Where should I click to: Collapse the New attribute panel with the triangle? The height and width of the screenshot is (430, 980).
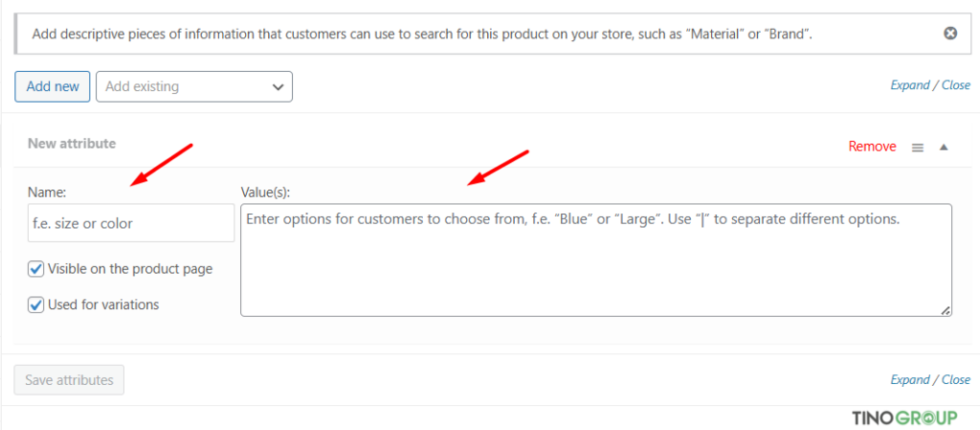[944, 147]
